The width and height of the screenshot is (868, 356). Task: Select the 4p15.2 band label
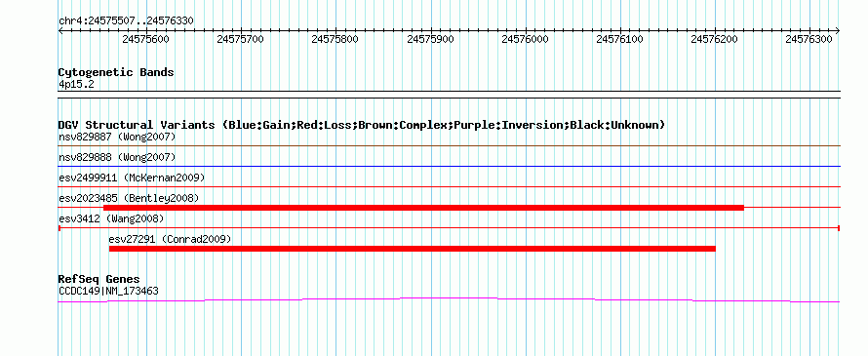point(76,84)
